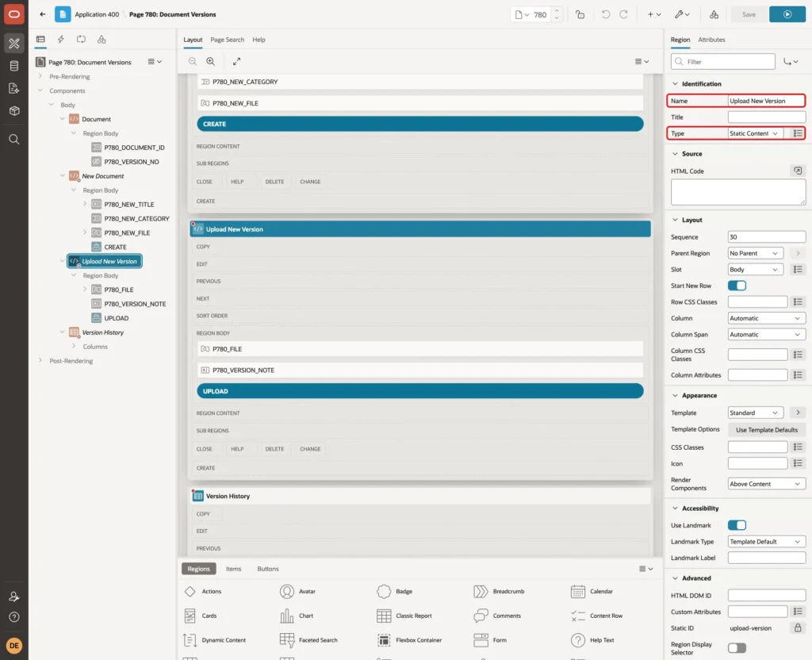812x660 pixels.
Task: Switch to the Processing tab icon
Action: point(82,40)
